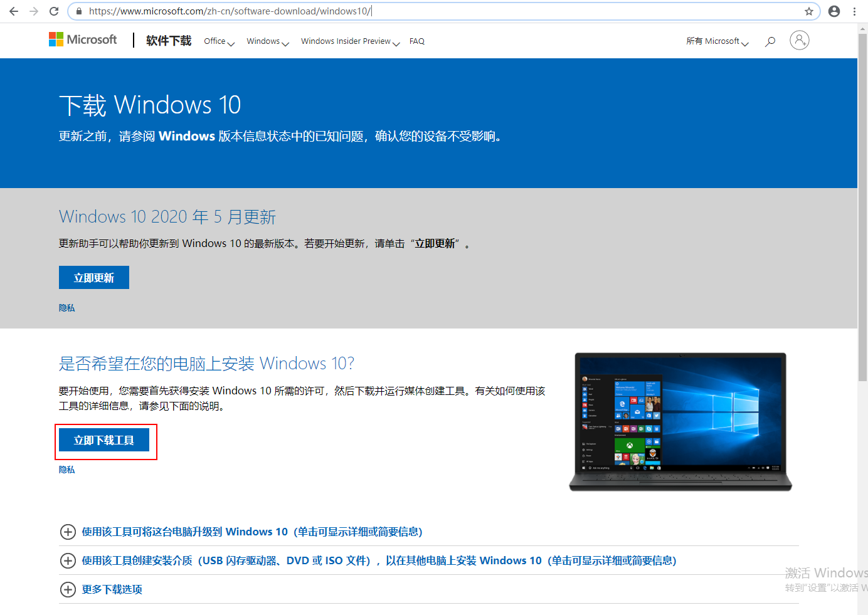
Task: Click the browser refresh icon
Action: tap(55, 11)
